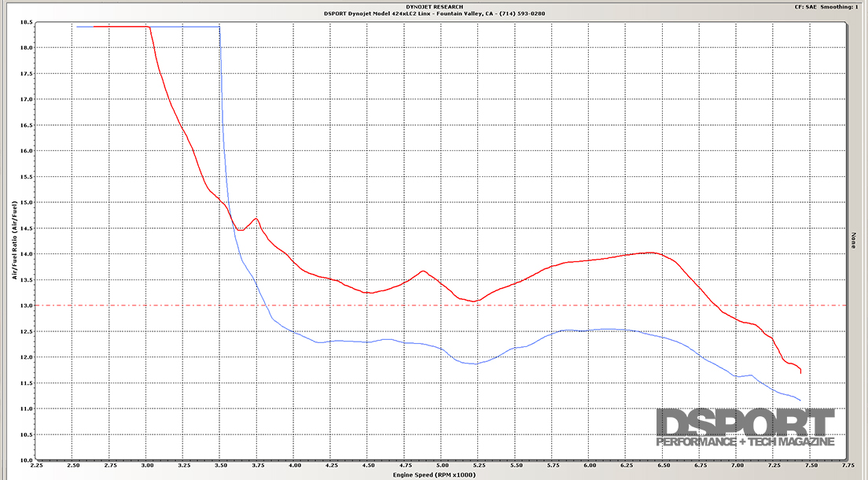Open the None right-axis label
The height and width of the screenshot is (480, 868).
(853, 241)
